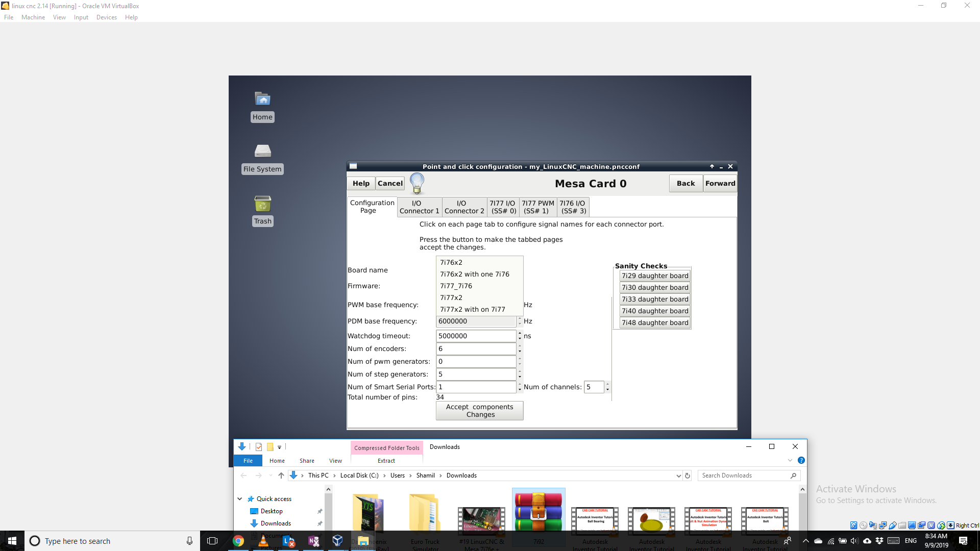
Task: Open the Home desktop folder icon
Action: point(262,98)
